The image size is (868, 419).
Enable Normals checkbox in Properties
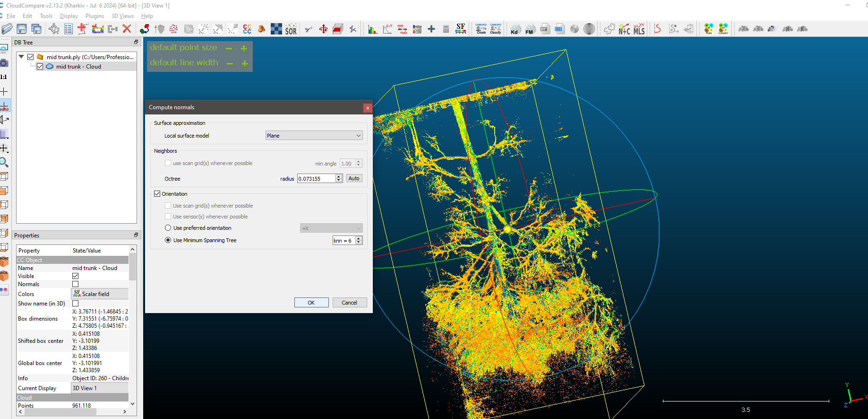[x=76, y=284]
